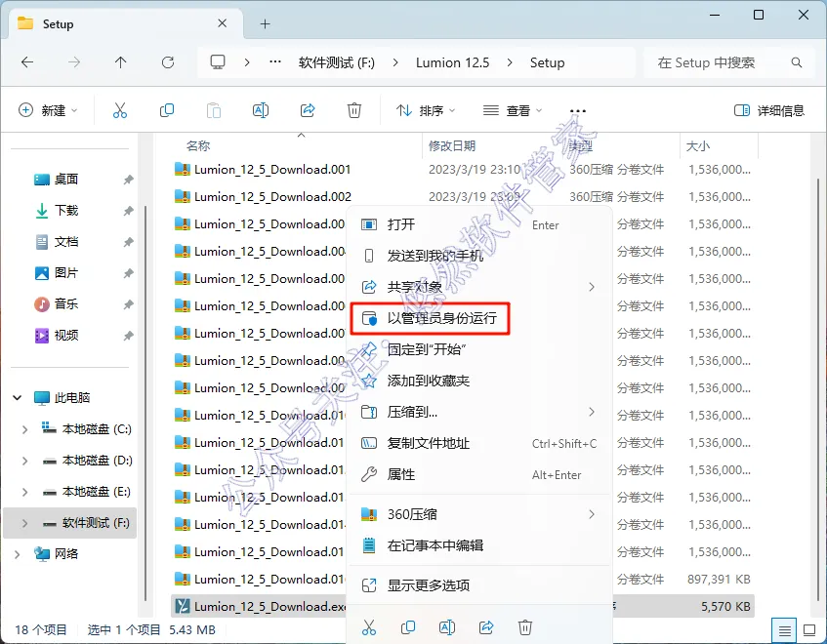Sort by the 大小 column header
Image resolution: width=827 pixels, height=644 pixels.
pos(697,146)
